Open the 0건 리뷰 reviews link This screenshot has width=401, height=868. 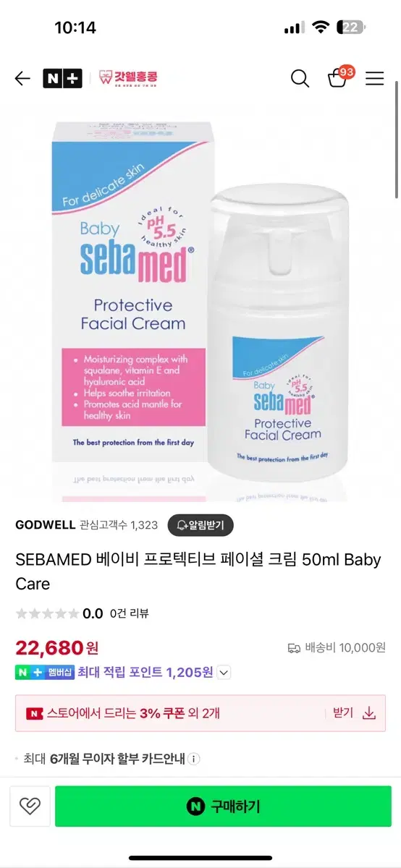(129, 613)
